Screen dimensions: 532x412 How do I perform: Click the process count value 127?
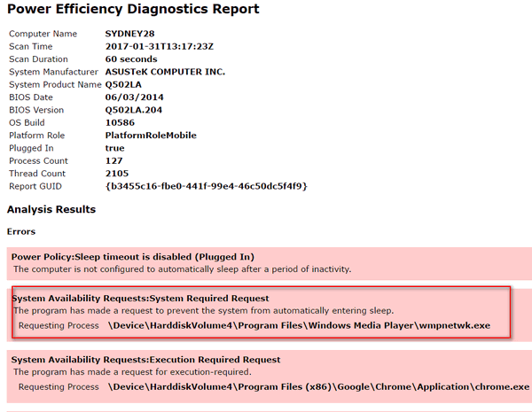114,160
